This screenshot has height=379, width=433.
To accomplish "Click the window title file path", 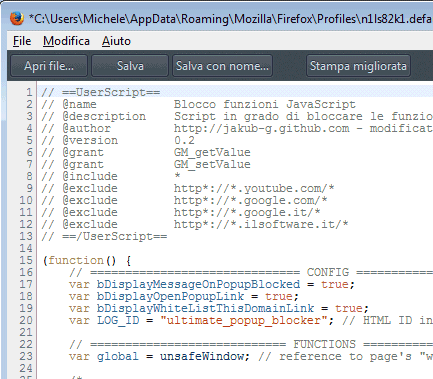I will 231,19.
